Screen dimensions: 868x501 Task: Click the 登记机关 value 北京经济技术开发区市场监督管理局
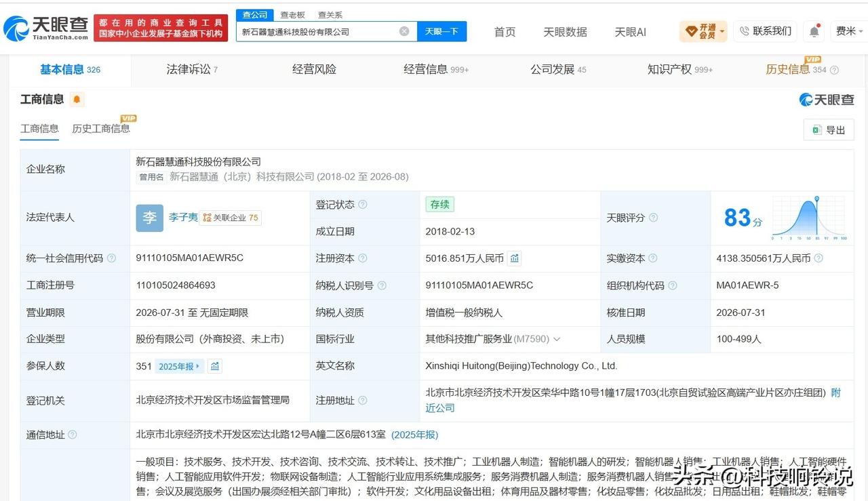point(213,400)
